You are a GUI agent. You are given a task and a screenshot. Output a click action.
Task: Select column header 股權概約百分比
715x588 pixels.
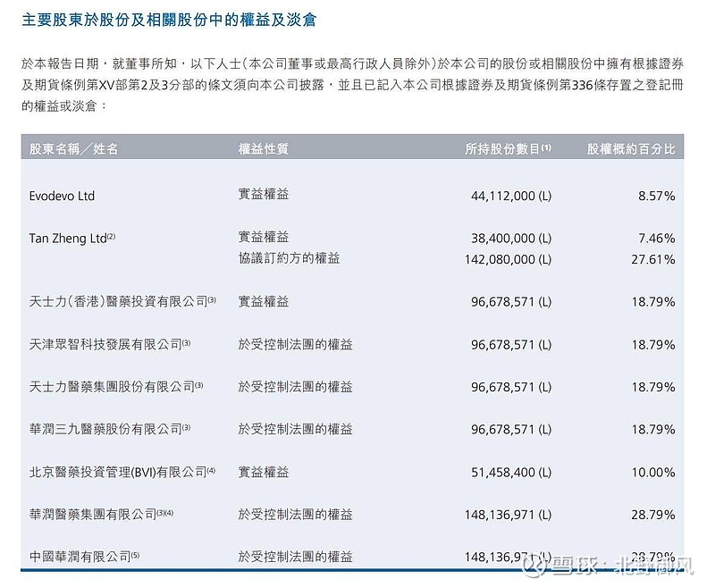pos(631,148)
